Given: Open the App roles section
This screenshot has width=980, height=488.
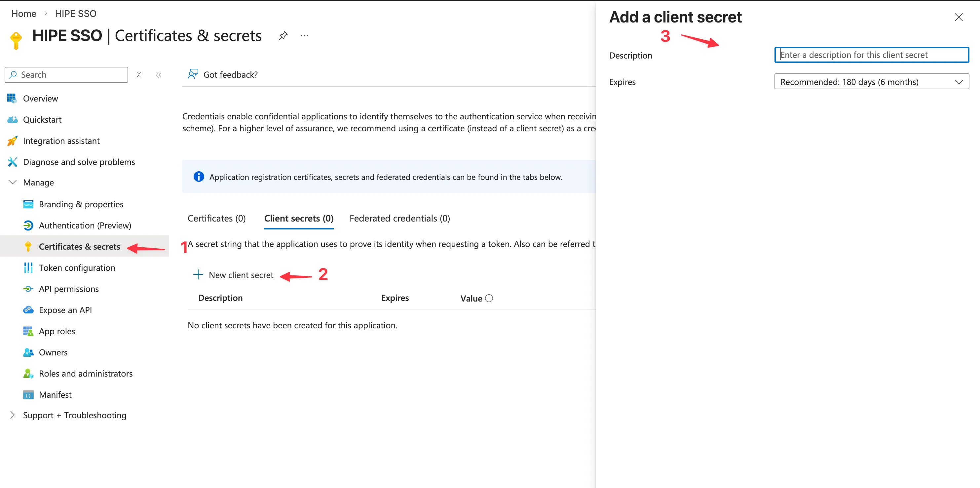Looking at the screenshot, I should click(57, 331).
